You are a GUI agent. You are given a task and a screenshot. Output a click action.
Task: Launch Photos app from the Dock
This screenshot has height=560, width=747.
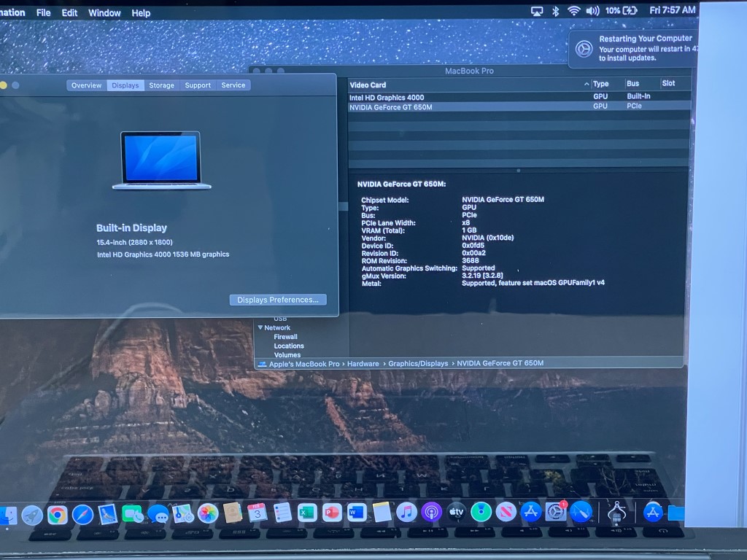[x=208, y=514]
